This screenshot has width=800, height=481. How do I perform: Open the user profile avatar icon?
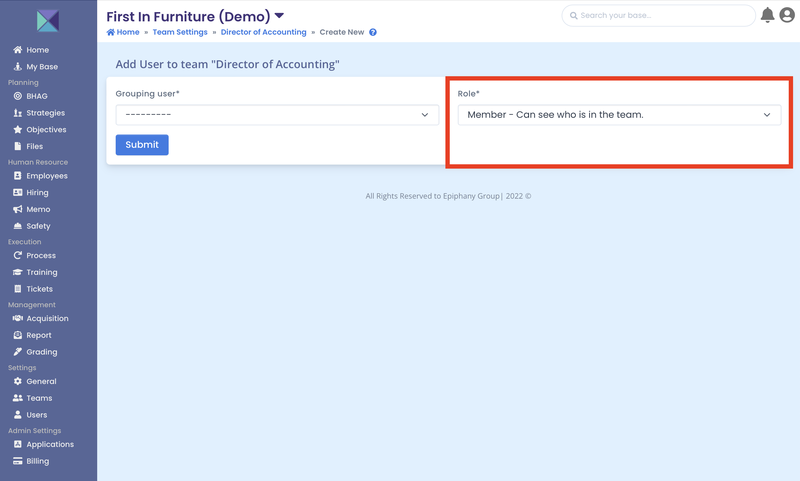(787, 15)
